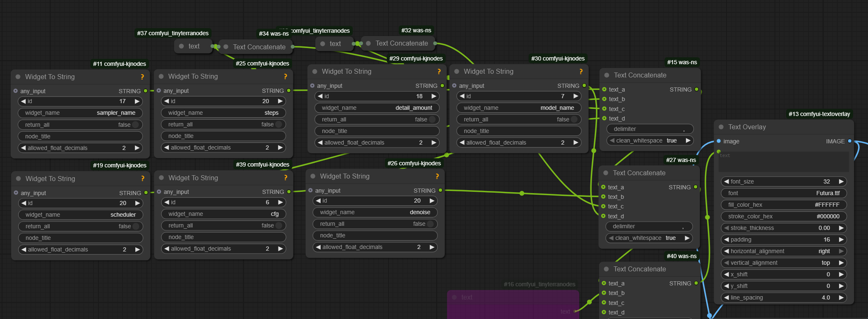Viewport: 868px width, 319px height.
Task: Click the stroke_thickness slider field
Action: tap(784, 228)
